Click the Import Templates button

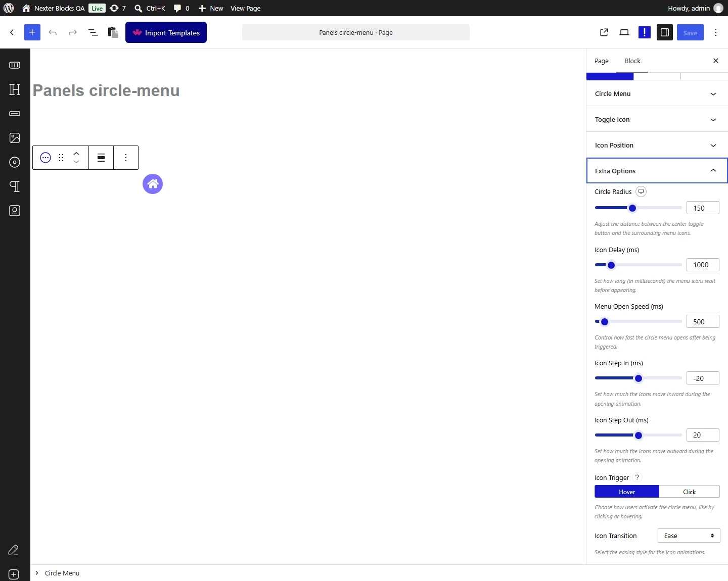166,32
